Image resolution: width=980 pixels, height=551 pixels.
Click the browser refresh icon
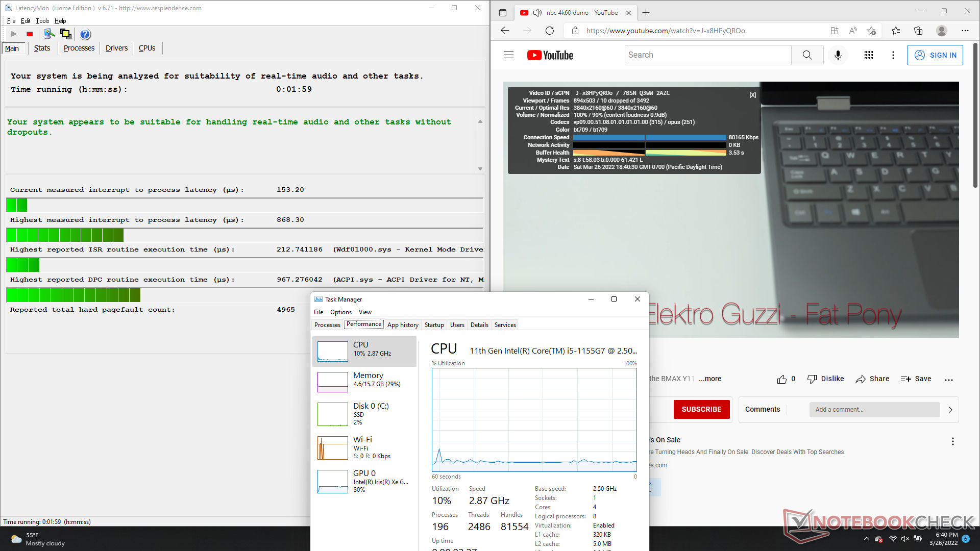(550, 31)
